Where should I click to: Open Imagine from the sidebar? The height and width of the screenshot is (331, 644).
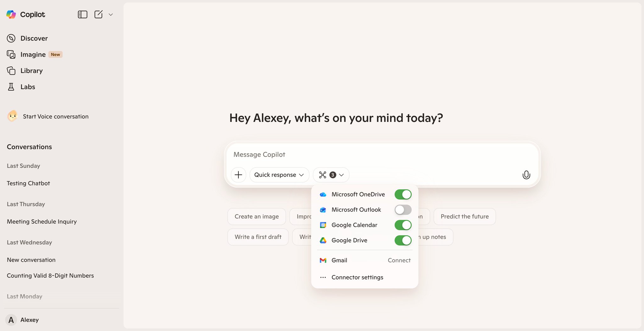tap(33, 55)
